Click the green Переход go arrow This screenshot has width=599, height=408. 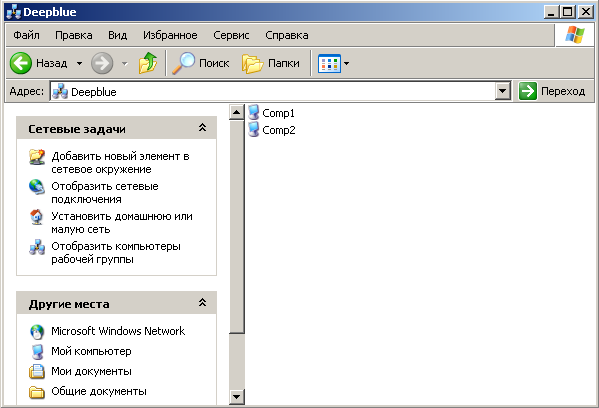(528, 91)
